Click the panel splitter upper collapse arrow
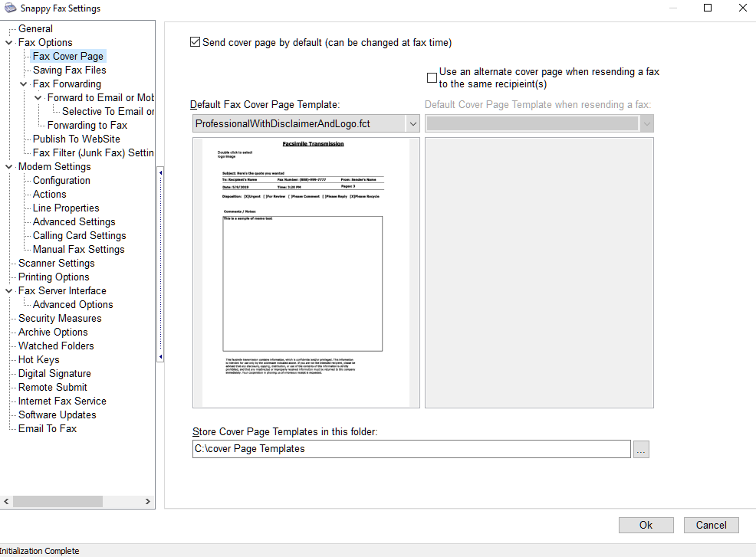 pyautogui.click(x=160, y=173)
